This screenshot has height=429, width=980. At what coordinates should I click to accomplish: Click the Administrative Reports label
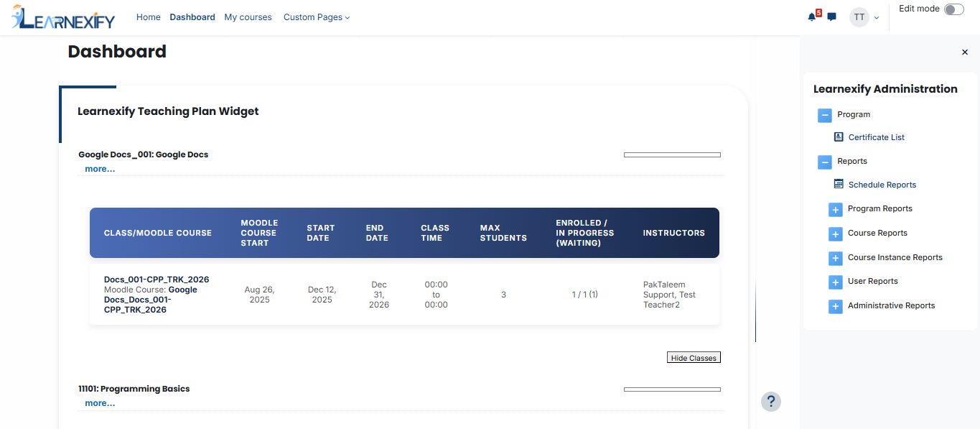click(892, 305)
